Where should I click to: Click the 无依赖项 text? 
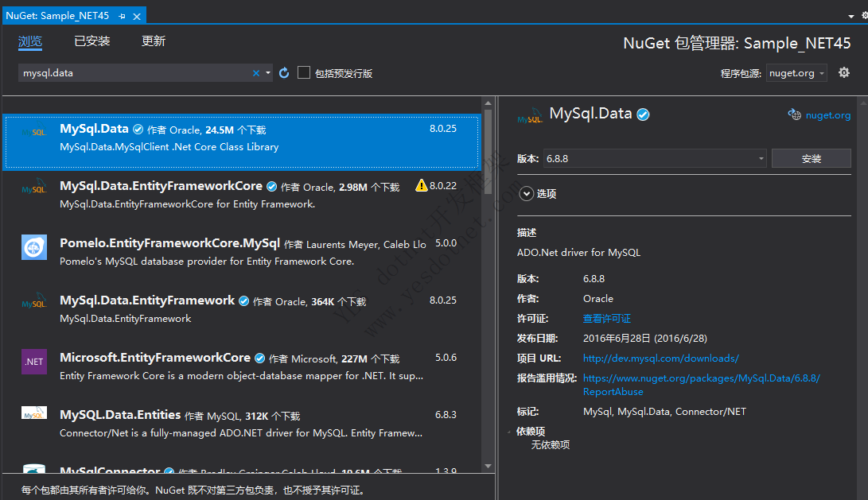(551, 444)
